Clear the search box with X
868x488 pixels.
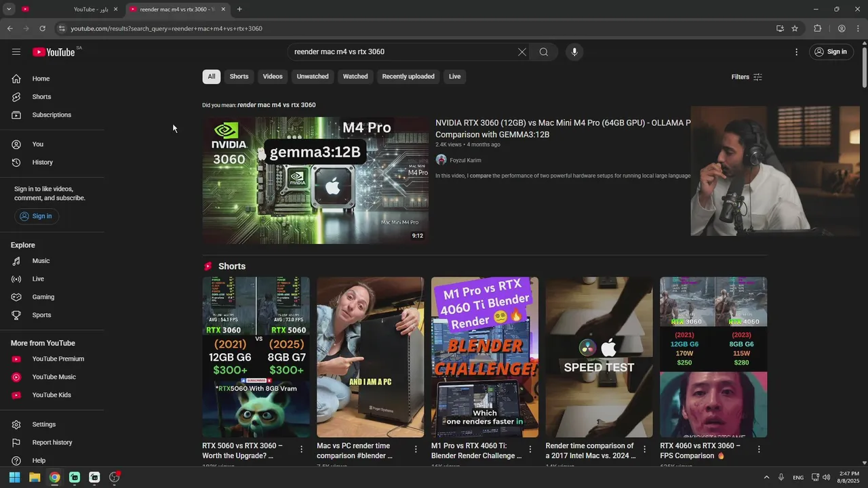(x=522, y=52)
